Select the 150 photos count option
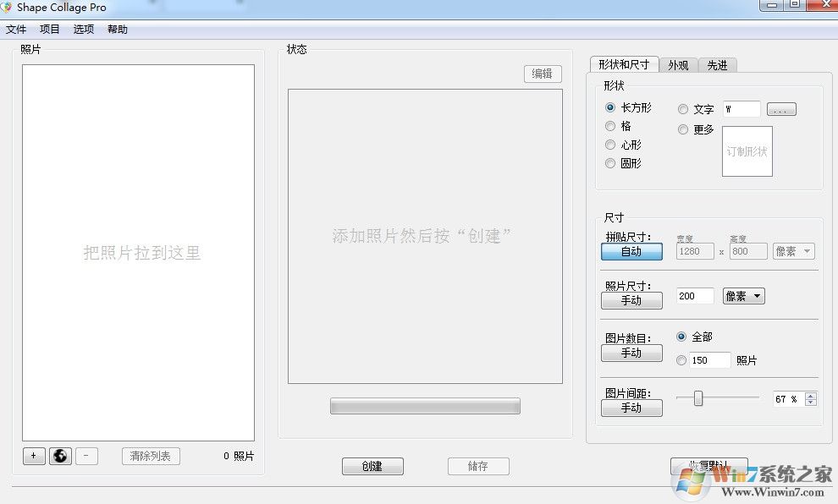This screenshot has width=838, height=504. click(681, 360)
